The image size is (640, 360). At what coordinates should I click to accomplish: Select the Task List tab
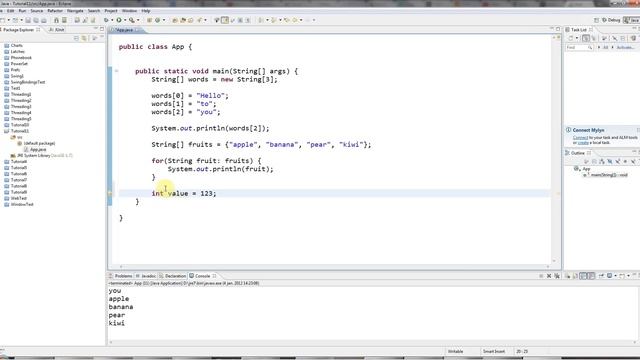[579, 30]
